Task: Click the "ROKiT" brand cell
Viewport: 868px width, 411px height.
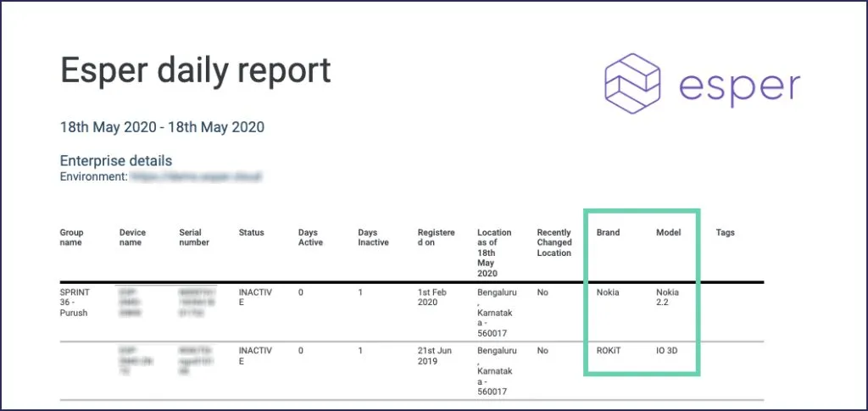Action: coord(609,351)
